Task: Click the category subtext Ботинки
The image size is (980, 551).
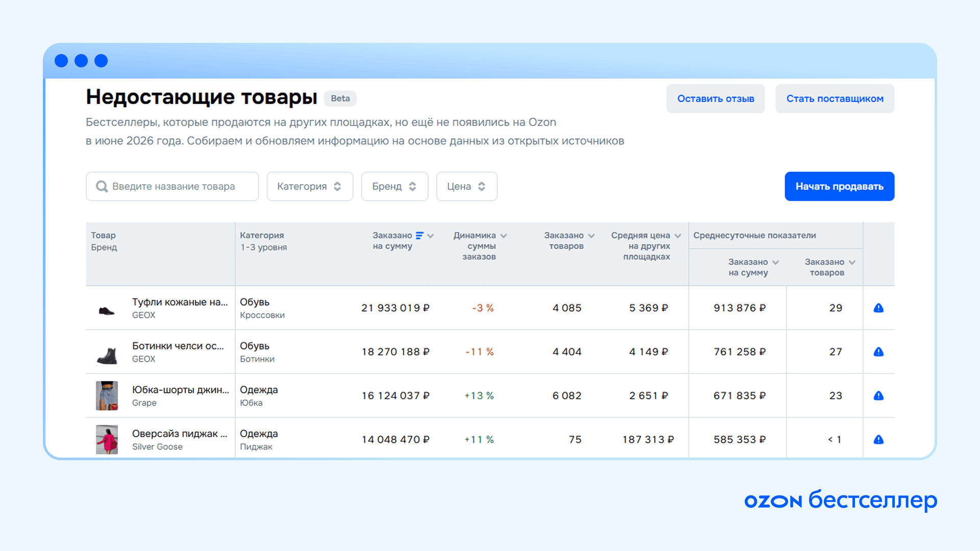Action: pyautogui.click(x=257, y=359)
